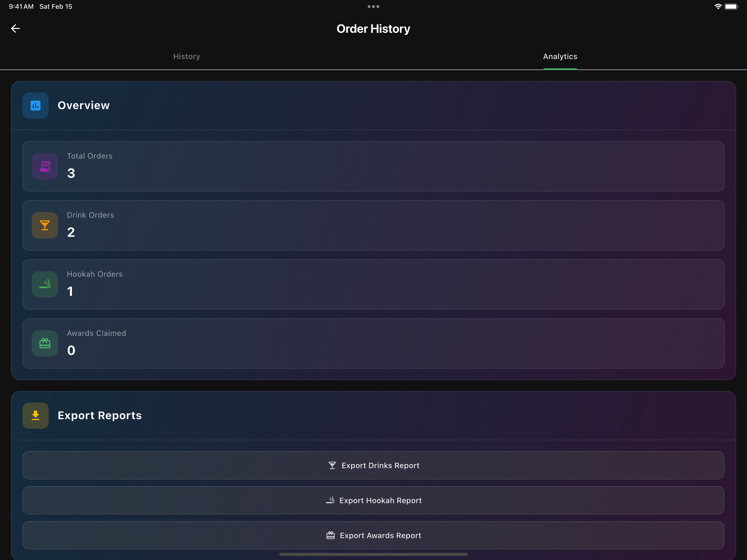747x560 pixels.
Task: Click the yellow Export Reports download icon
Action: click(x=36, y=415)
